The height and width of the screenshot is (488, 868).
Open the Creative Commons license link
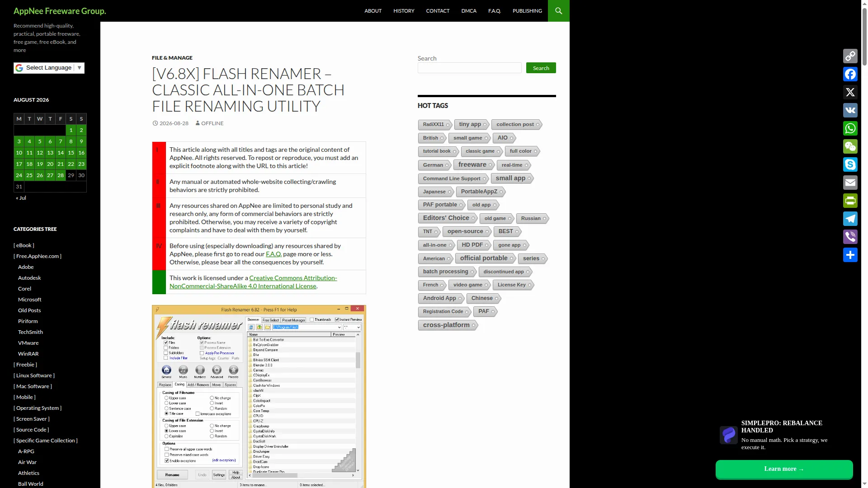point(253,282)
